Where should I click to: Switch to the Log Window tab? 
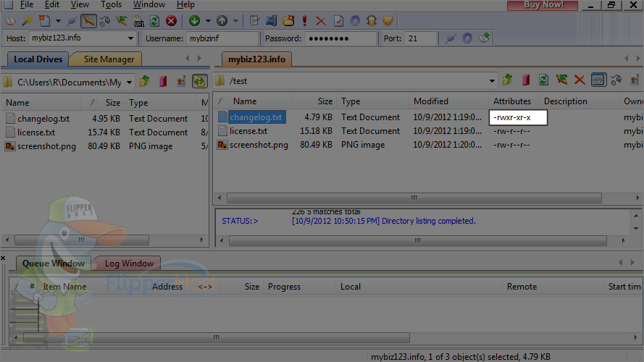(129, 264)
